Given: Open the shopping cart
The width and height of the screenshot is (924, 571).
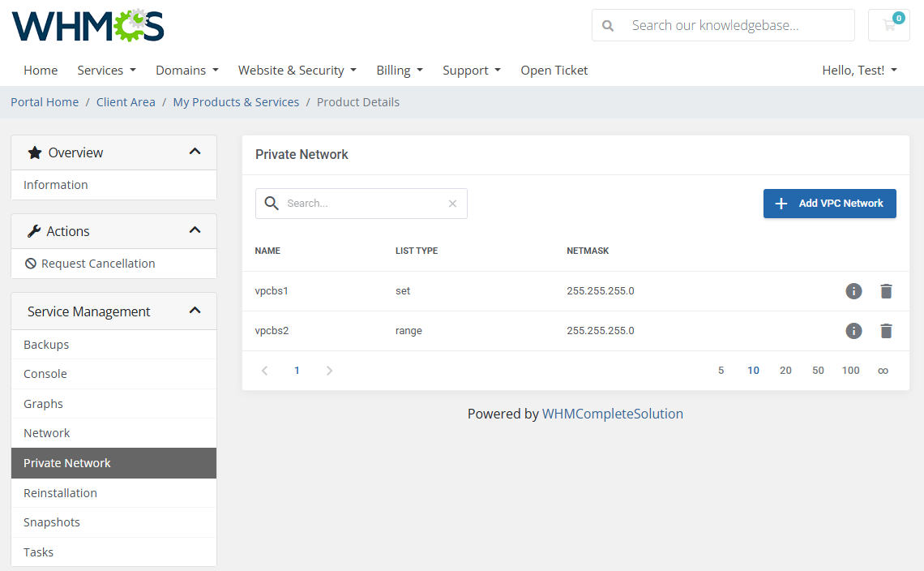Looking at the screenshot, I should tap(888, 25).
